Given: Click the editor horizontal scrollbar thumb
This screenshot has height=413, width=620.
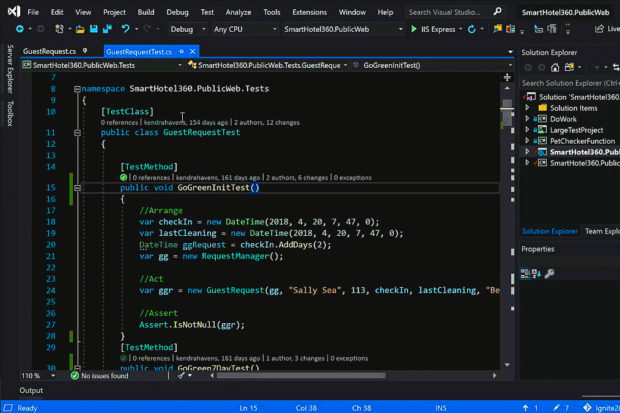Looking at the screenshot, I should point(301,375).
